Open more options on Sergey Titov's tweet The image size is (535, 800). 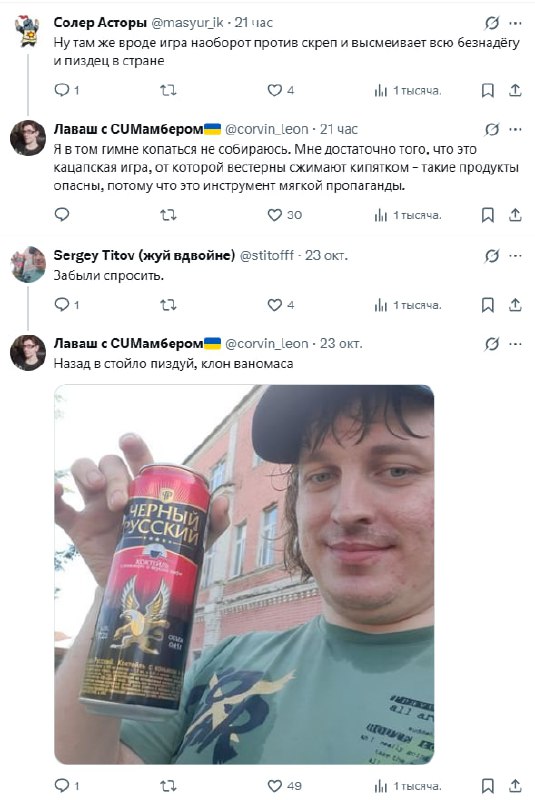[x=515, y=256]
